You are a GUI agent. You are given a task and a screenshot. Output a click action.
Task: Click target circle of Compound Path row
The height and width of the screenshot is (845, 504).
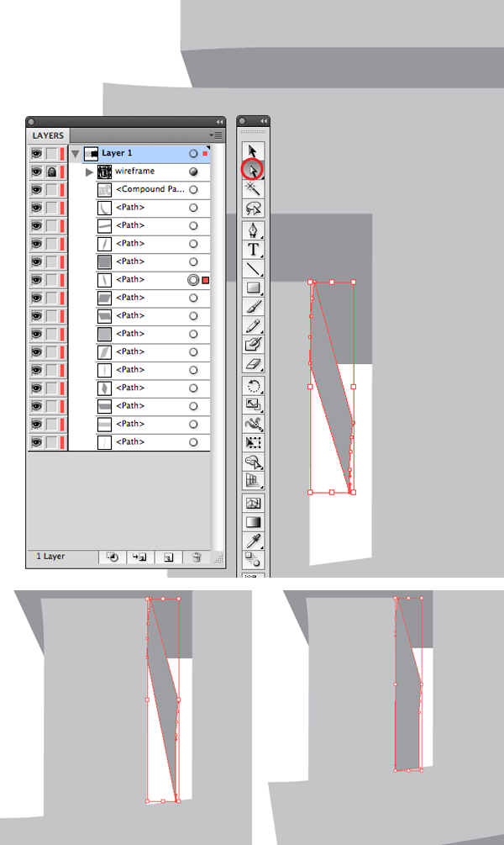click(x=193, y=190)
